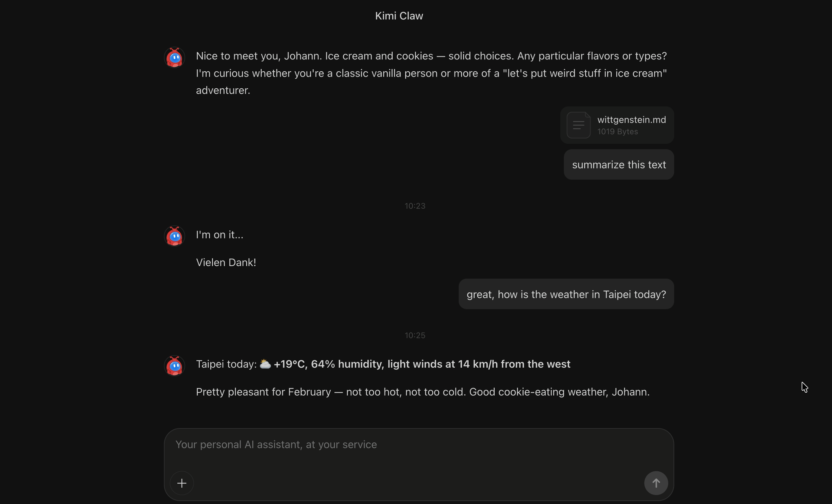Click the "Kimi Claw" chat title
The width and height of the screenshot is (832, 504).
(399, 16)
